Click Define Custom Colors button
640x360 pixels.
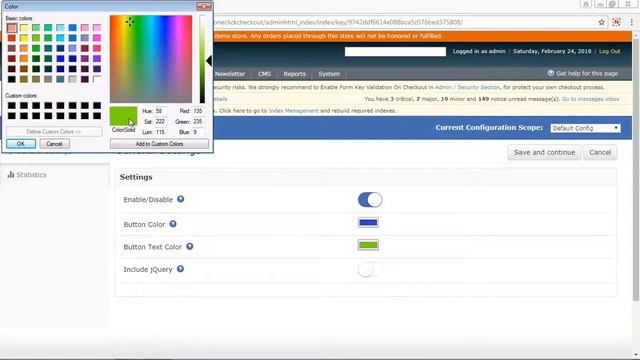54,132
